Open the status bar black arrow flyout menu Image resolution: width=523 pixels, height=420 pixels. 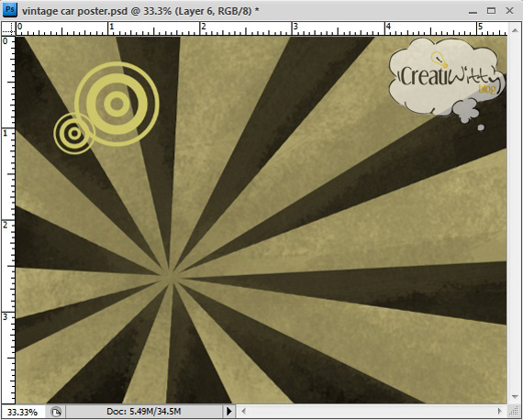[x=229, y=412]
